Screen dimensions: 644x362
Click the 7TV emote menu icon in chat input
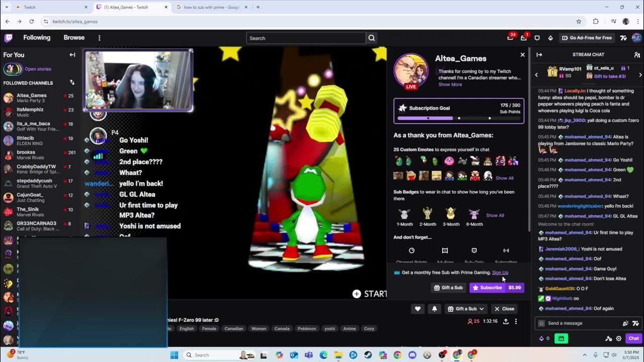click(635, 323)
